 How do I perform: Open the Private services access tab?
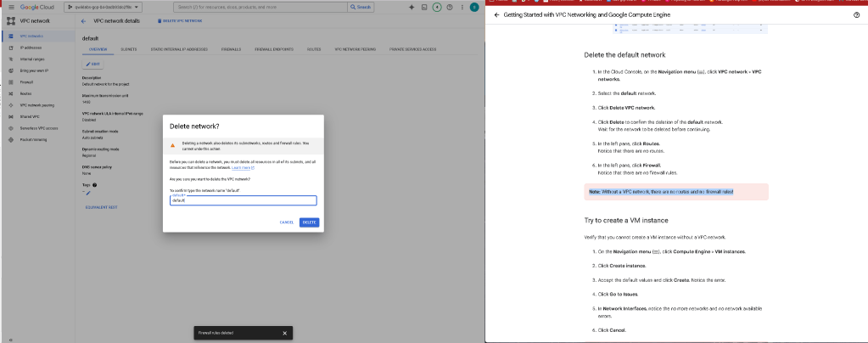point(412,49)
